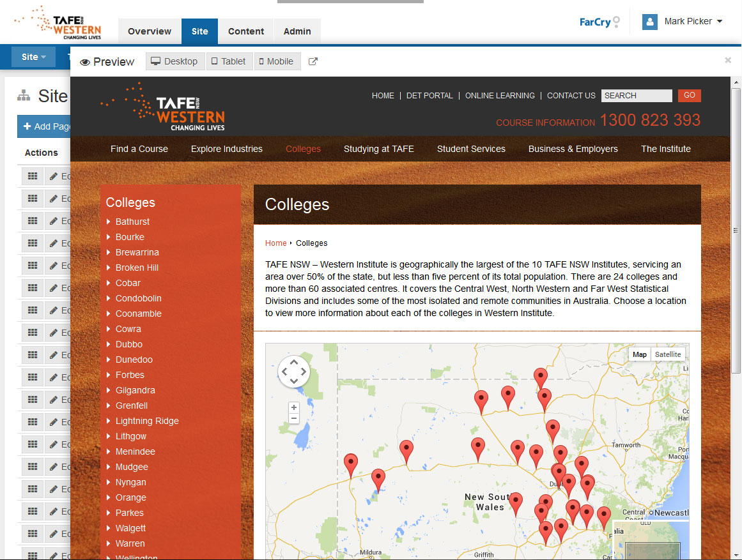
Task: Click the Site tree sitemap icon
Action: (24, 96)
